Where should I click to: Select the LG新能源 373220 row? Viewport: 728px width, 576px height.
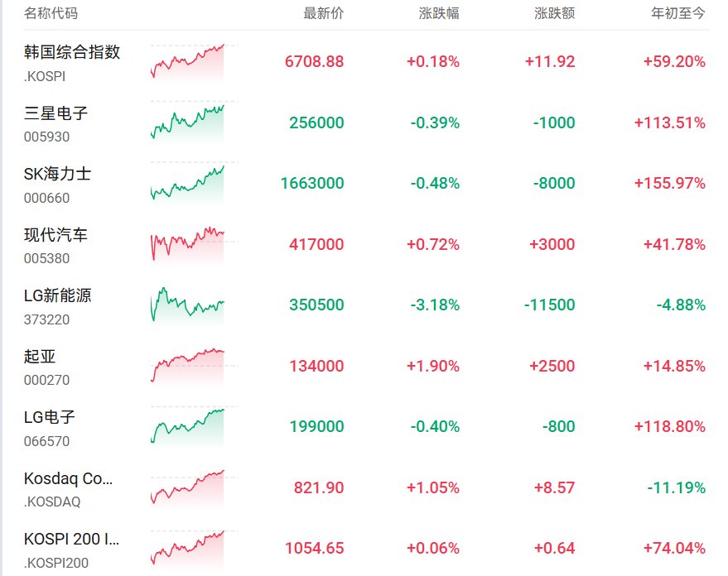366,305
